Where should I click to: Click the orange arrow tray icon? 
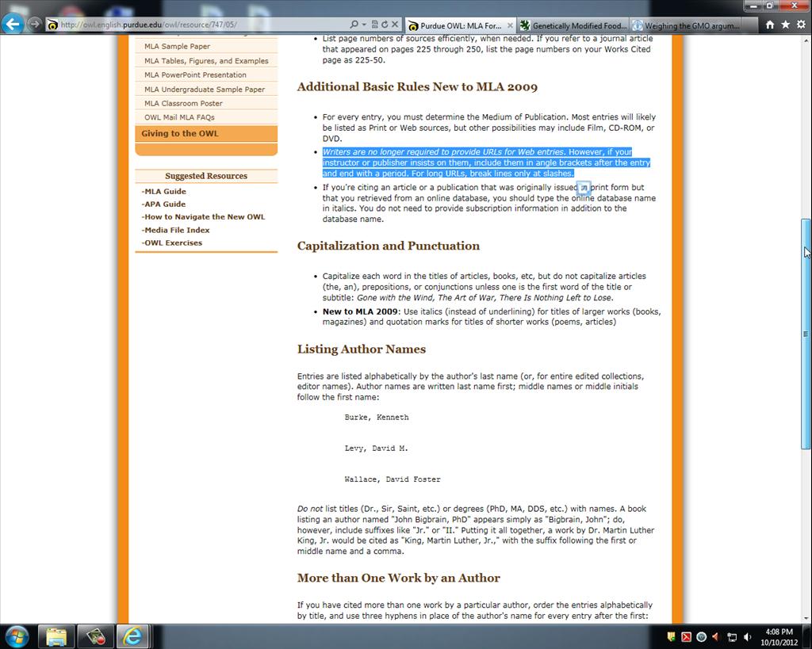coord(716,637)
